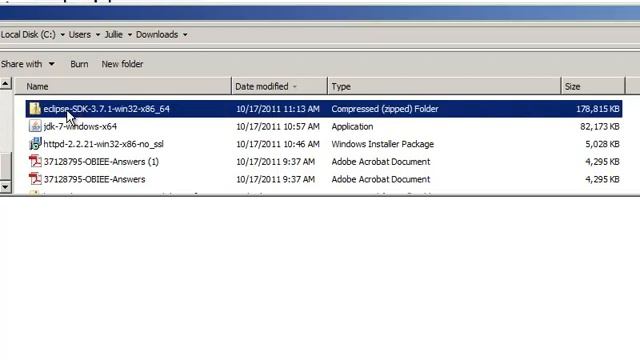Open dropdown arrow after Julie breadcrumb
This screenshot has width=640, height=360.
(x=129, y=35)
